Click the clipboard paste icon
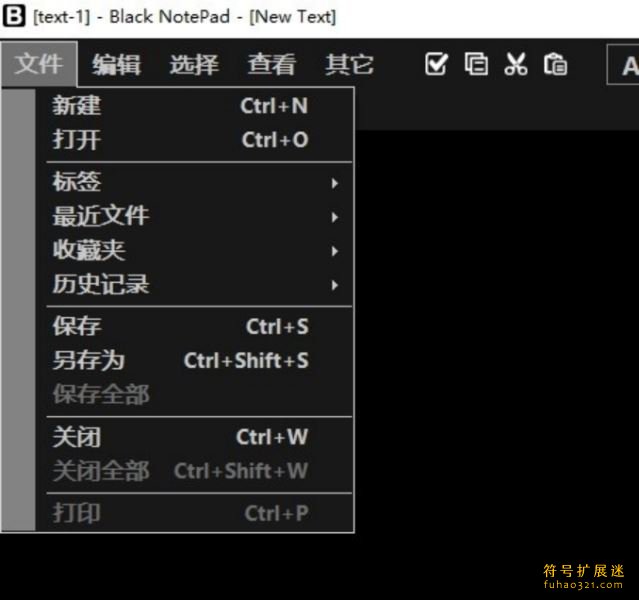 point(555,64)
